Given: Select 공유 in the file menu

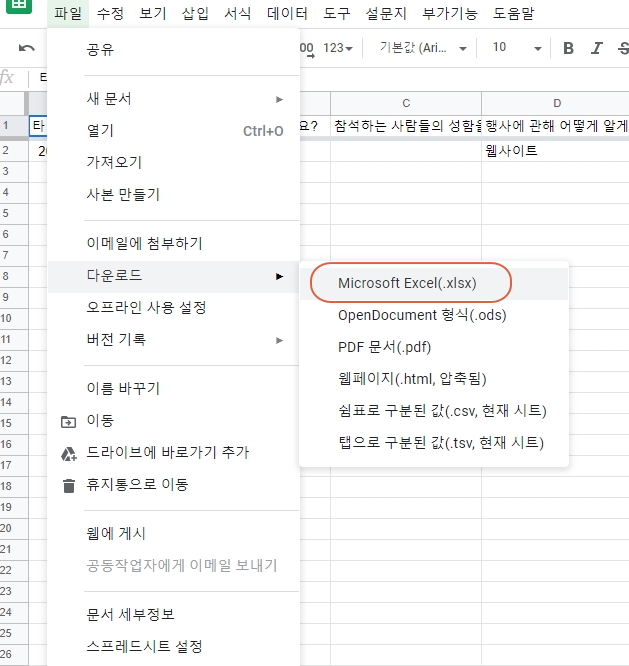Looking at the screenshot, I should pos(174,50).
